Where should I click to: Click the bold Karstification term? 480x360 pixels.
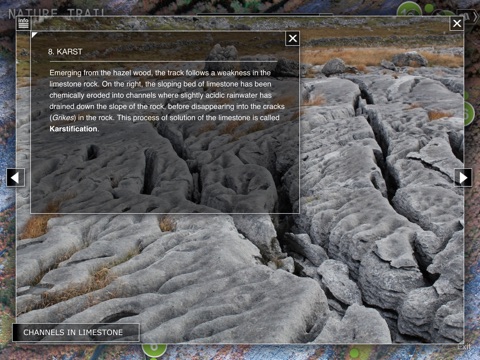[73, 129]
